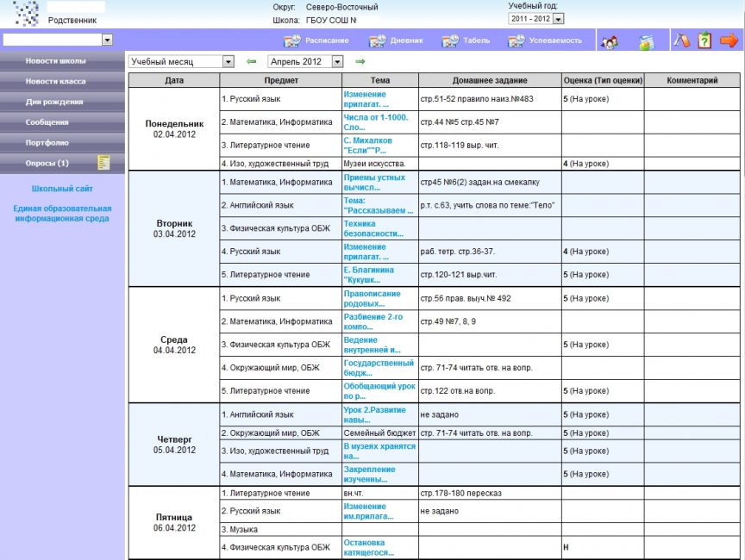The width and height of the screenshot is (745, 560).
Task: Select the Среда 04.04.2012 date cell
Action: coord(174,345)
